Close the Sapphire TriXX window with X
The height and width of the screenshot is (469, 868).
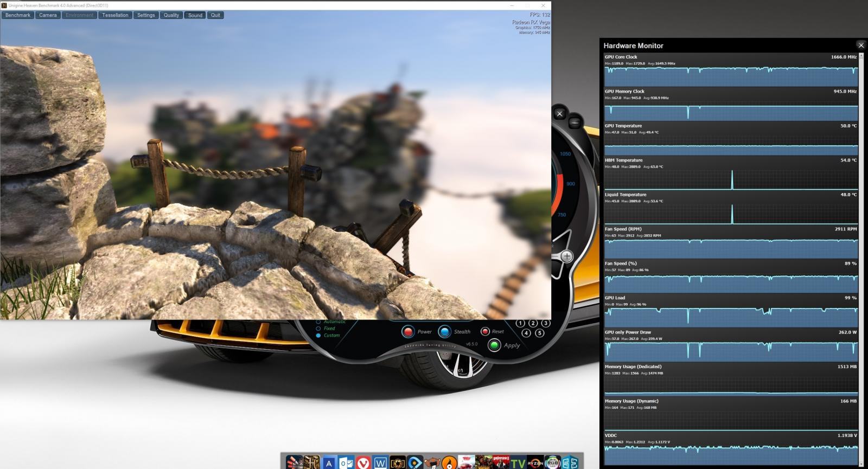(x=559, y=113)
